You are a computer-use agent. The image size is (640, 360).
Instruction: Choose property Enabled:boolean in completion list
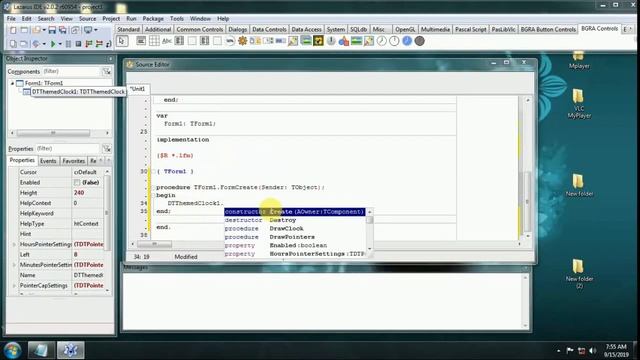294,245
